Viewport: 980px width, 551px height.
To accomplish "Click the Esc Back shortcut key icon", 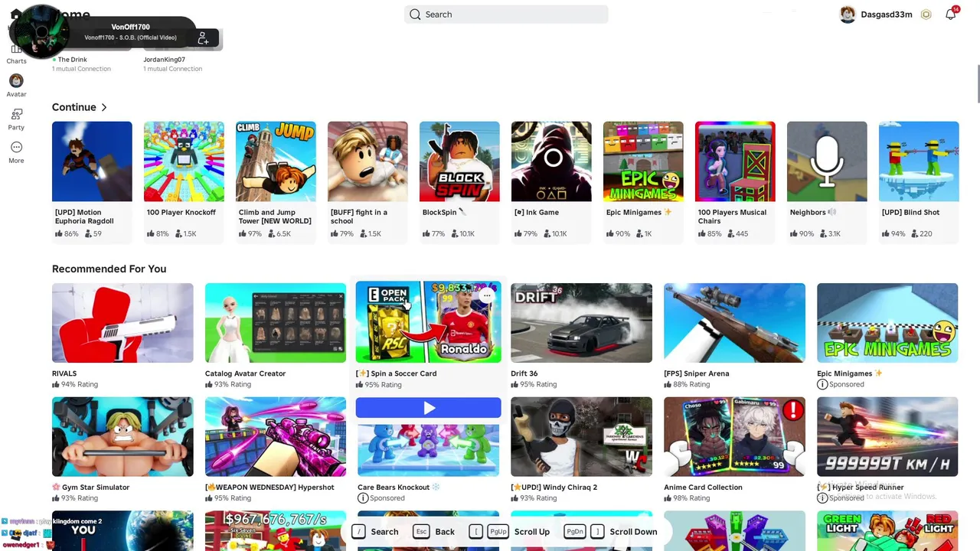I will point(421,532).
